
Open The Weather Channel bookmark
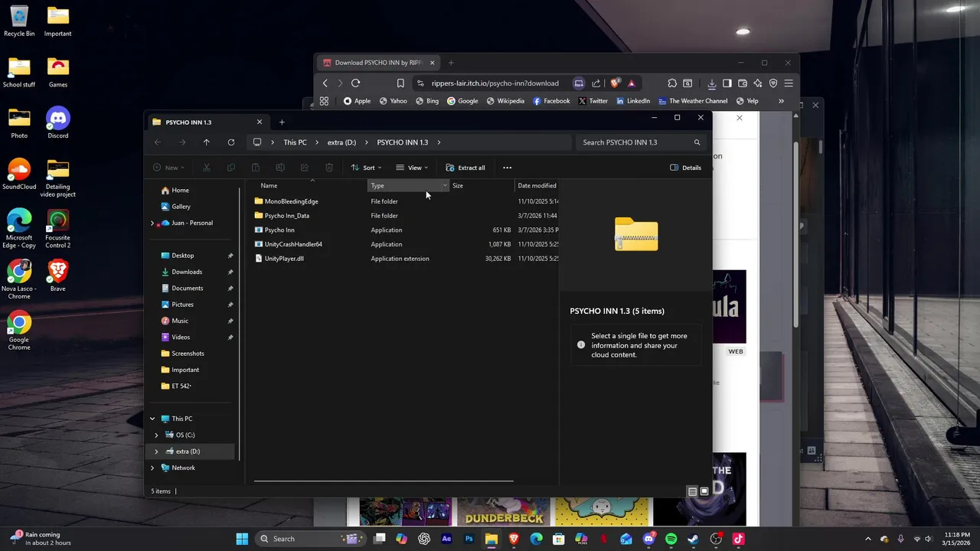(x=693, y=101)
